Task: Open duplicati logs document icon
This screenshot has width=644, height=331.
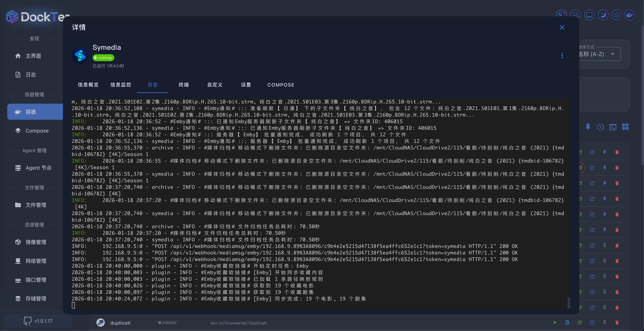Action: pos(567,323)
